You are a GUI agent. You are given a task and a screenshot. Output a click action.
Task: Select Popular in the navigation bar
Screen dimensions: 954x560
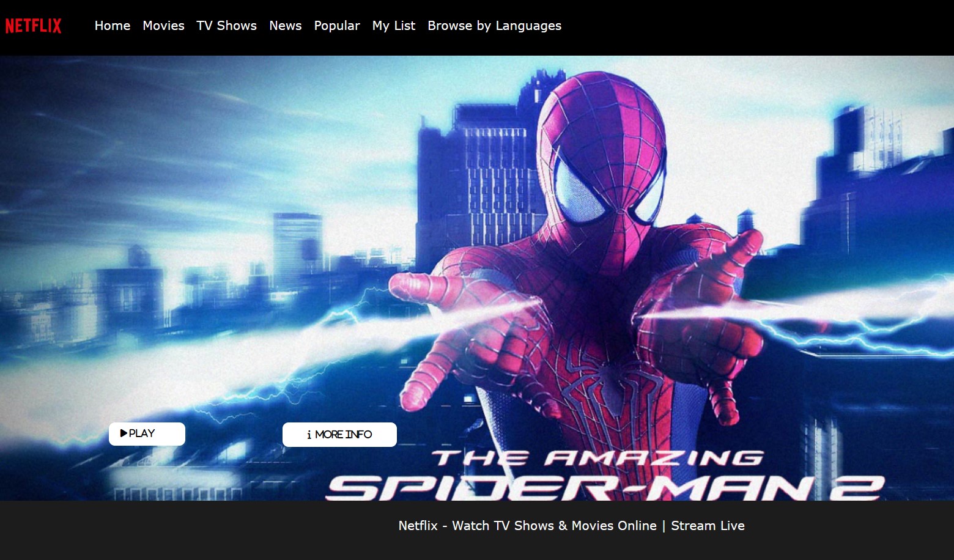coord(337,26)
